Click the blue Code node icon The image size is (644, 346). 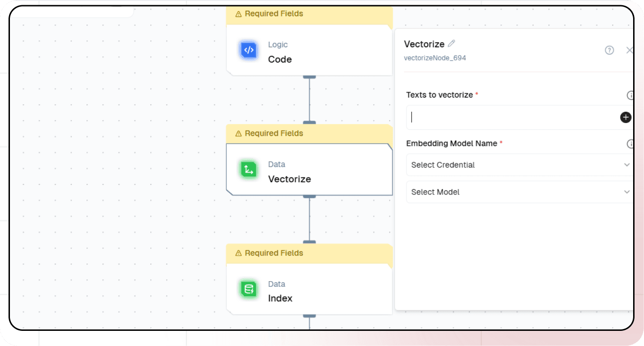pyautogui.click(x=248, y=50)
